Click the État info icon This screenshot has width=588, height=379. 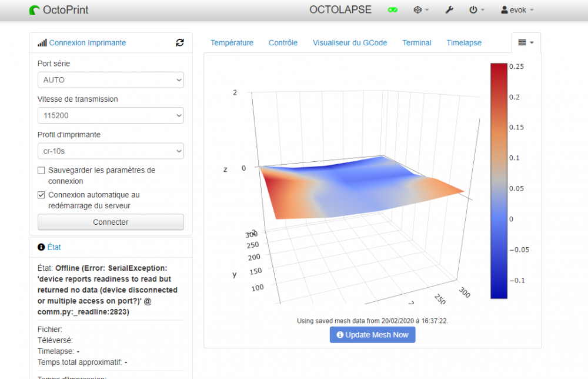click(41, 247)
